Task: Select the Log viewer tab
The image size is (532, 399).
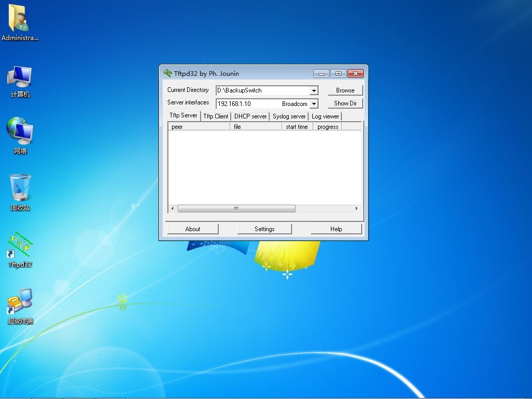Action: click(x=325, y=116)
